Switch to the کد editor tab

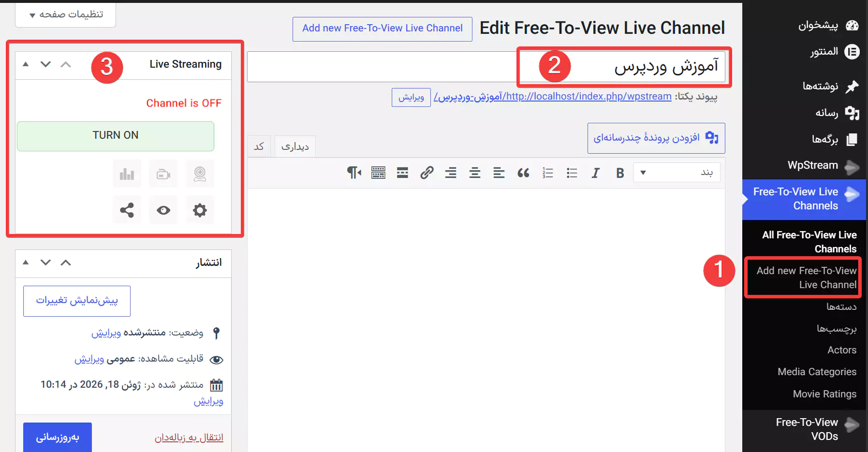click(259, 146)
